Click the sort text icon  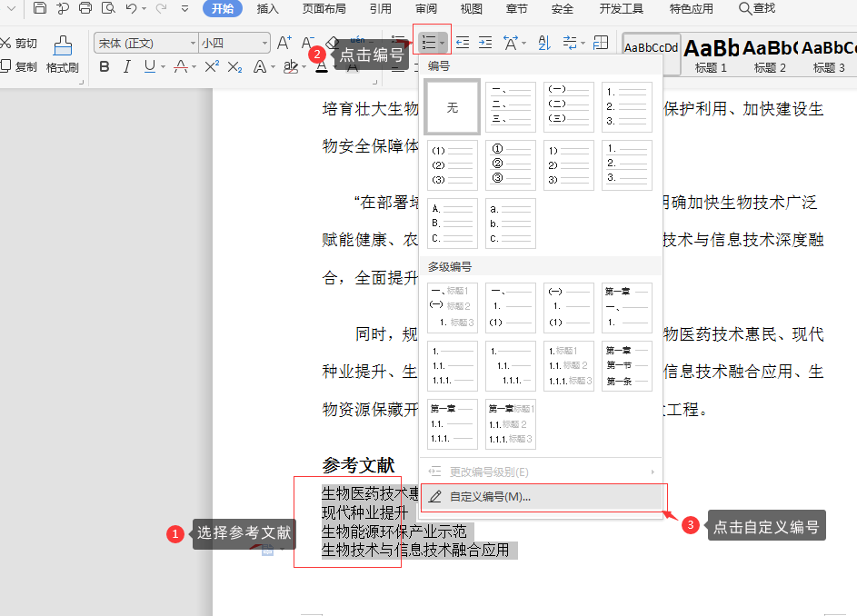coord(544,43)
